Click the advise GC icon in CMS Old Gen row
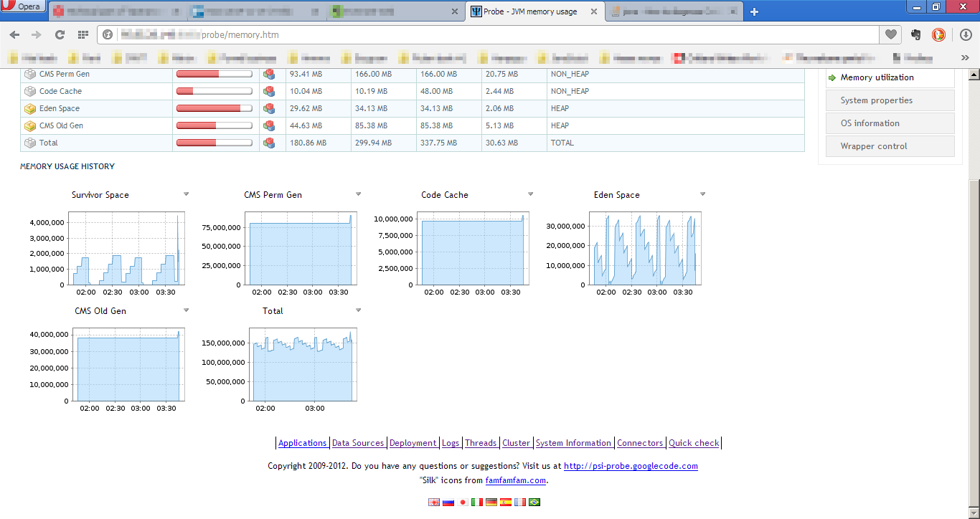 269,125
